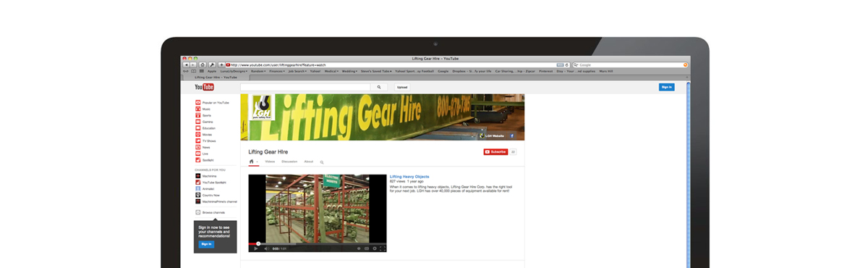Open LunaLilyDesigns bookmarks folder dropdown
The image size is (868, 268).
click(x=233, y=71)
